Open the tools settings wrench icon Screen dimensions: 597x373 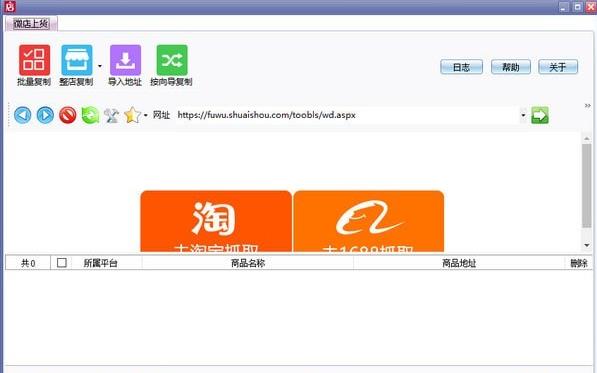[x=111, y=115]
